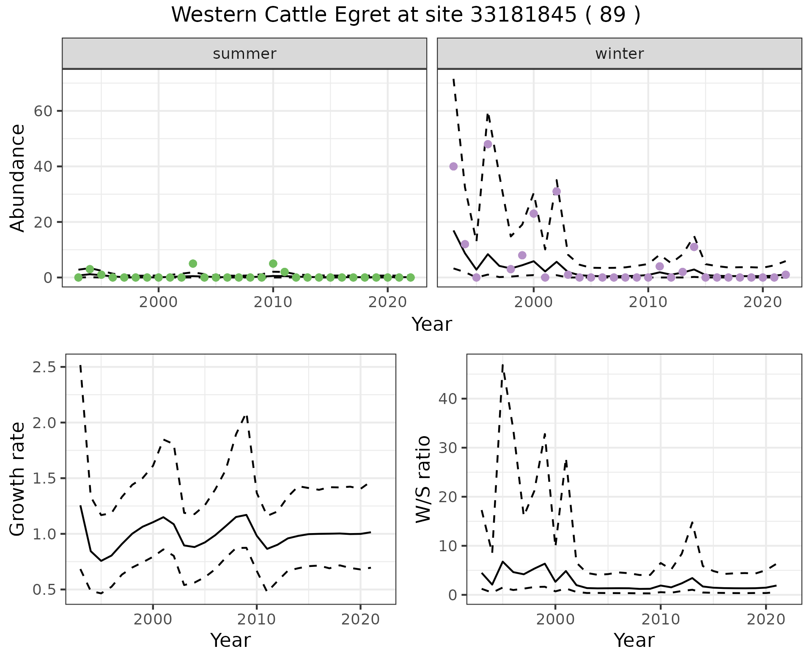The image size is (812, 660).
Task: Click the chart title Western Cattle Egret
Action: [x=406, y=15]
